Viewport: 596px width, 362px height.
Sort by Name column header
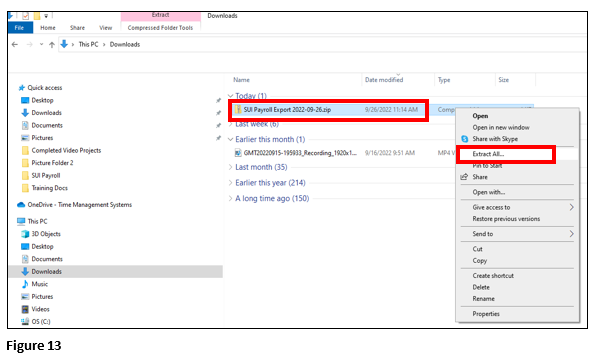pyautogui.click(x=241, y=80)
